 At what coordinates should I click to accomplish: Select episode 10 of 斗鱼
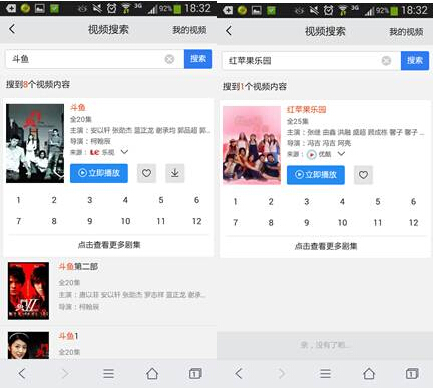(x=125, y=221)
